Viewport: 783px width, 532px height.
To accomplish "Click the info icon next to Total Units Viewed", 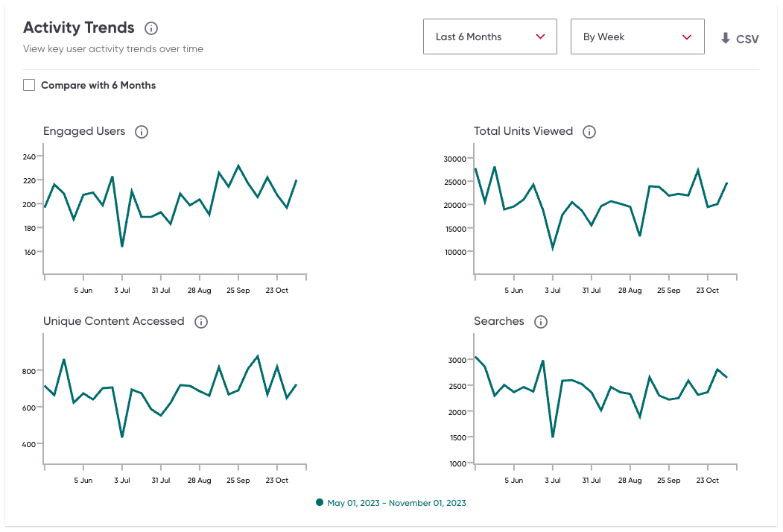I will point(589,132).
